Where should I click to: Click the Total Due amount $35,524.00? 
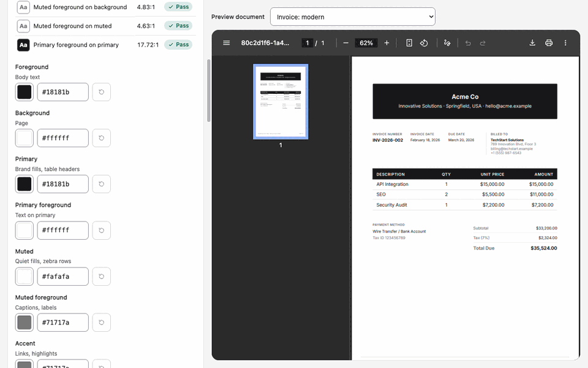(544, 248)
